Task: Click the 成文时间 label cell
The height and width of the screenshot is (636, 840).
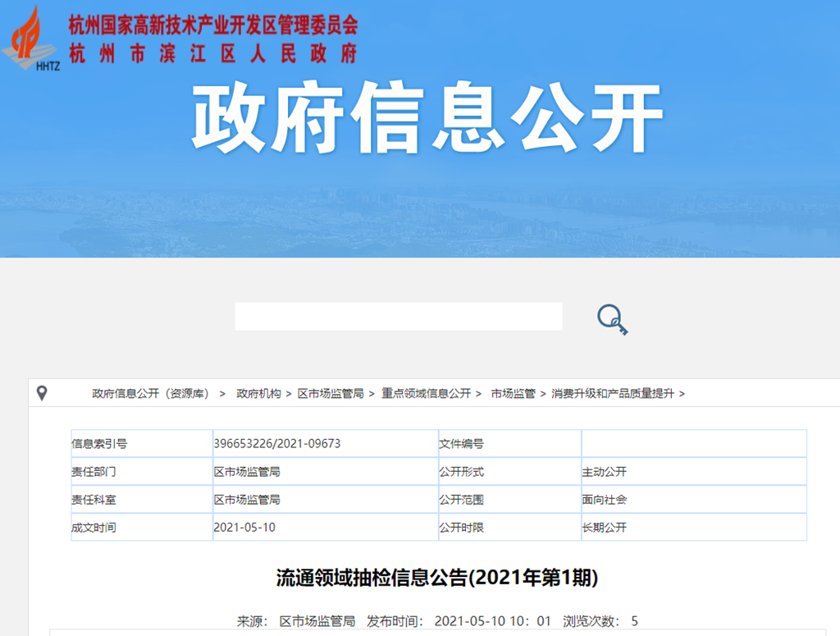Action: click(142, 527)
